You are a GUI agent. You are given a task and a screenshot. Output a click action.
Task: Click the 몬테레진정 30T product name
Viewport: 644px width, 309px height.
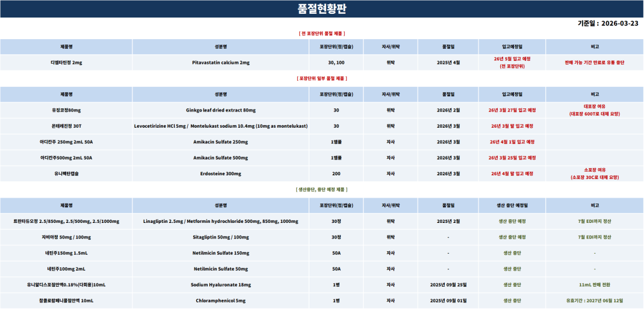click(x=66, y=126)
